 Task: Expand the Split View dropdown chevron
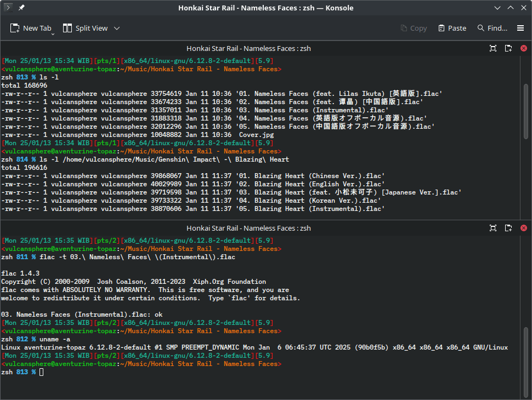pyautogui.click(x=117, y=28)
